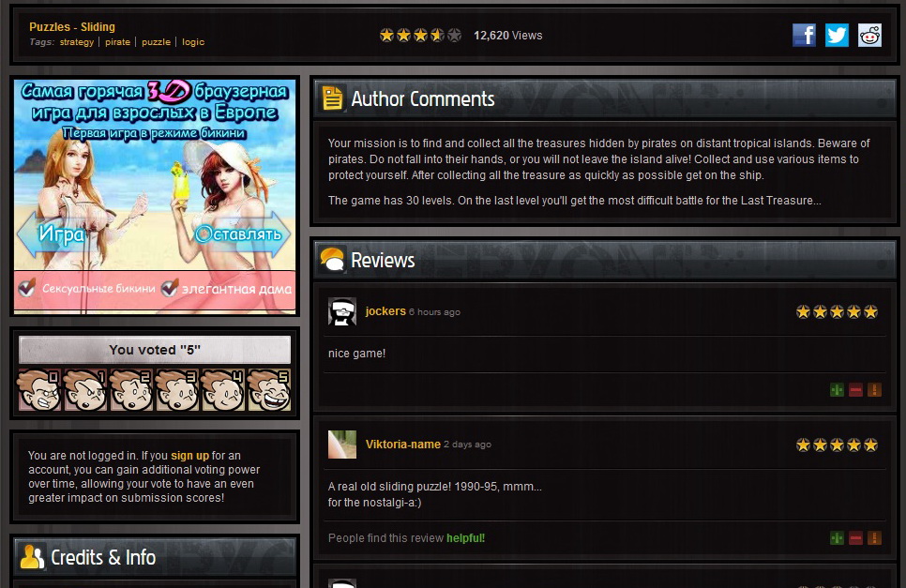Open the Puzzles - Sliding category link
906x588 pixels.
72,26
